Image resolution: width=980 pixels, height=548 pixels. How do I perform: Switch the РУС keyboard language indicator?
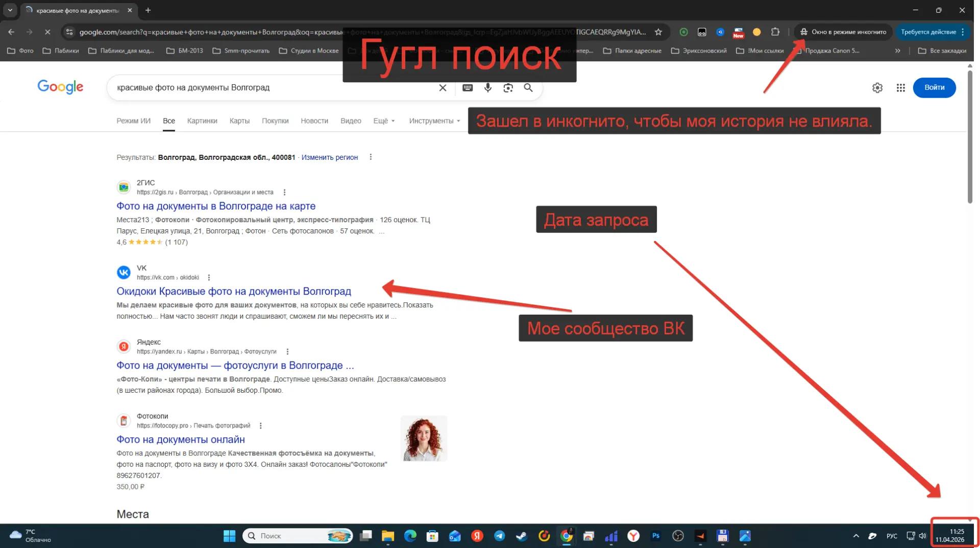coord(892,536)
